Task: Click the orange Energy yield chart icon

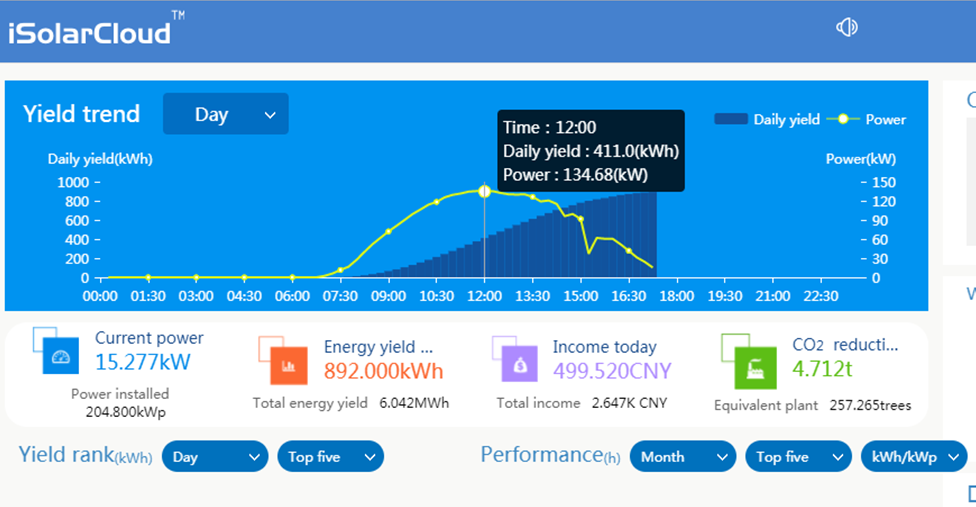Action: click(x=283, y=360)
